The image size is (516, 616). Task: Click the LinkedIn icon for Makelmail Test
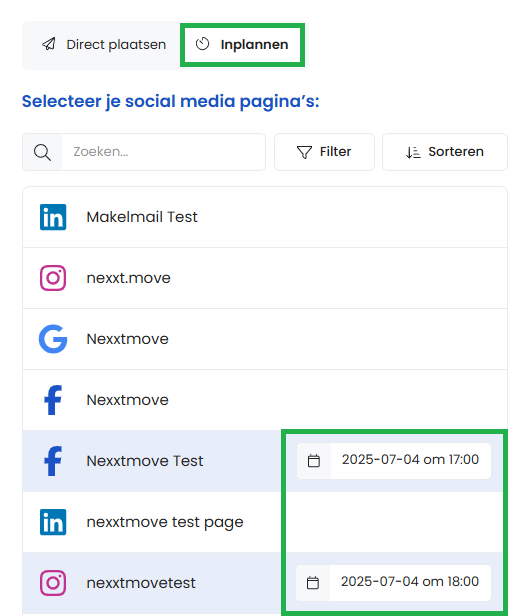coord(53,217)
